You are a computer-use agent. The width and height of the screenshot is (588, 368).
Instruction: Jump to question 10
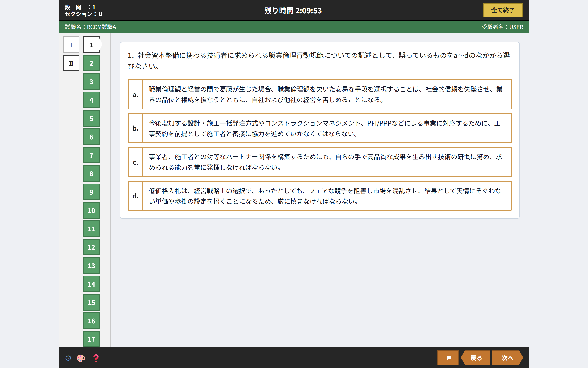pos(92,210)
